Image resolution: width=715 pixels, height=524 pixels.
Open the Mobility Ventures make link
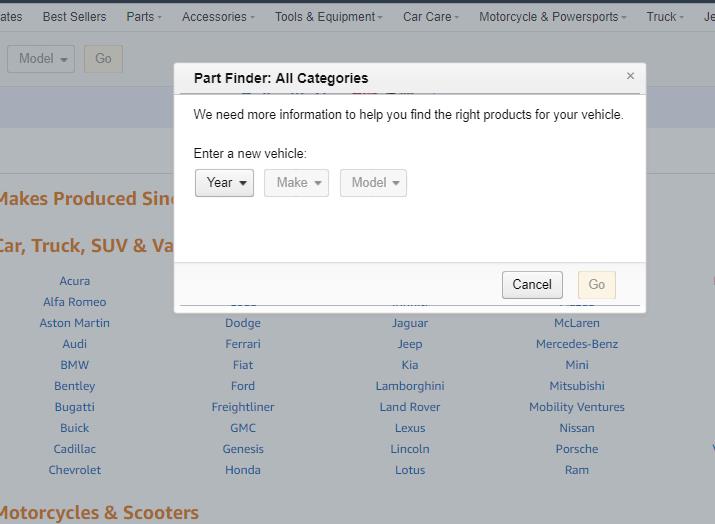coord(577,407)
